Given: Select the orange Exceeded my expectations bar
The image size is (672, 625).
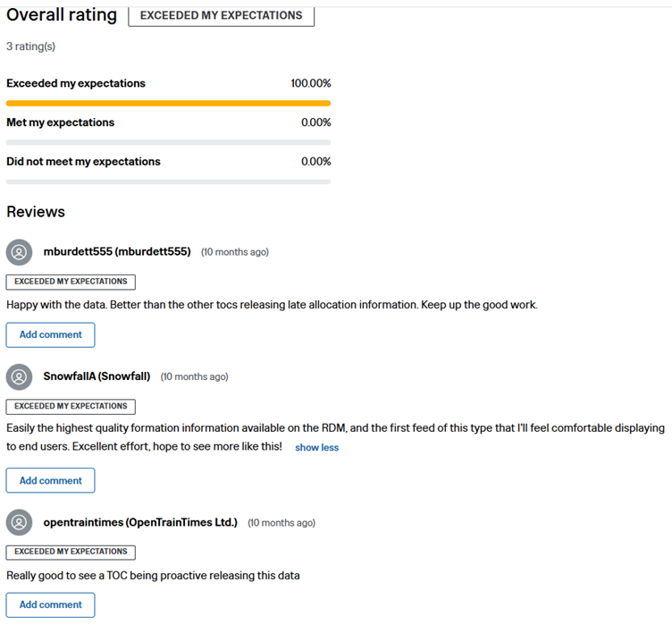Looking at the screenshot, I should 168,104.
